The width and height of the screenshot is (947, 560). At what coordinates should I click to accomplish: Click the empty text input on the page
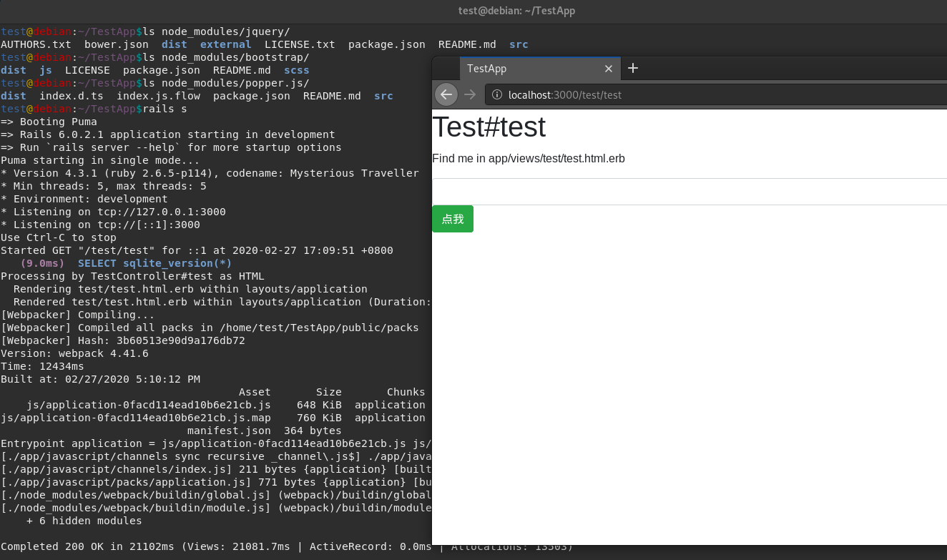point(687,192)
